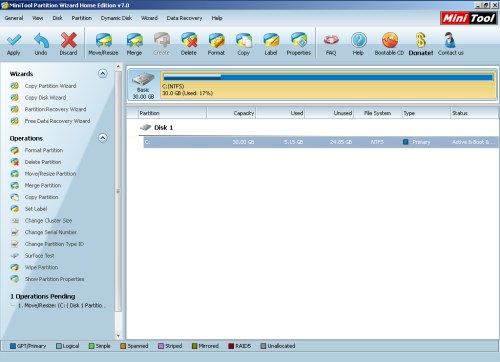Viewport: 500px width, 362px height.
Task: Open the Wizard menu
Action: (149, 18)
